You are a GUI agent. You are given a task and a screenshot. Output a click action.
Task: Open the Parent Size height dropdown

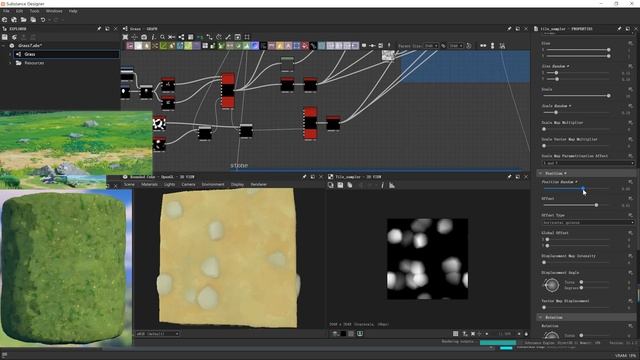[456, 46]
